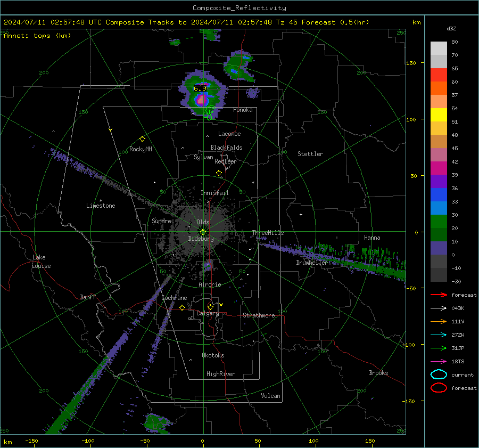Image resolution: width=479 pixels, height=448 pixels.
Task: Click the Okotoks label
Action: (213, 355)
